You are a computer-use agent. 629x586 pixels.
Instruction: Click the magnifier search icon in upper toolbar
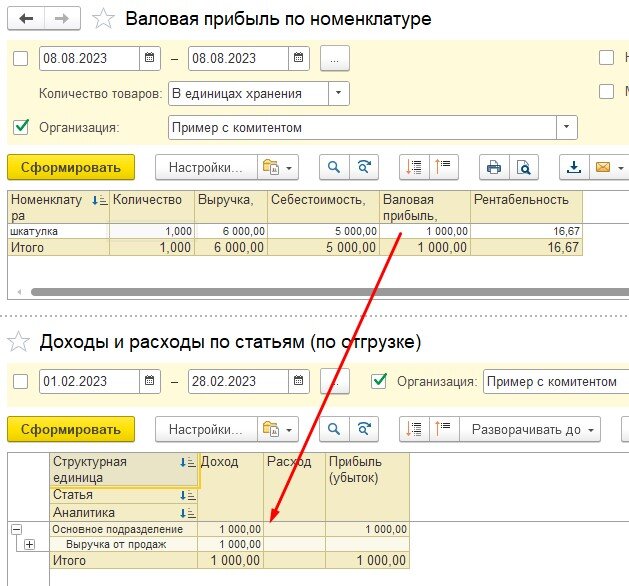coord(335,167)
